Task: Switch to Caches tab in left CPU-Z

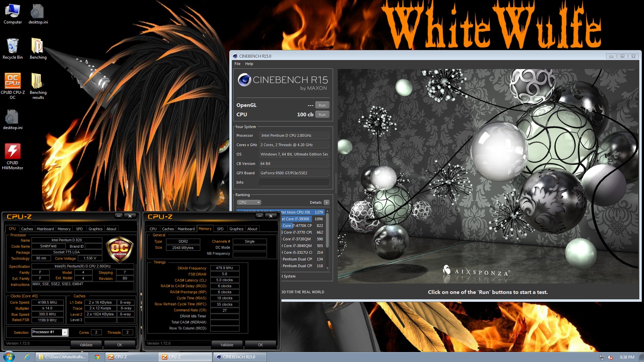Action: pyautogui.click(x=27, y=229)
